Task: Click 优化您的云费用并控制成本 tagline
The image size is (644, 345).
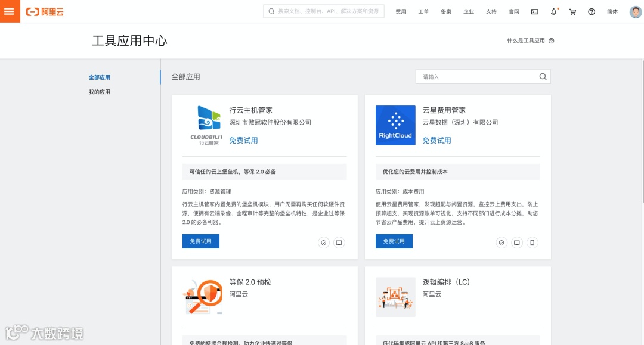Action: click(415, 172)
